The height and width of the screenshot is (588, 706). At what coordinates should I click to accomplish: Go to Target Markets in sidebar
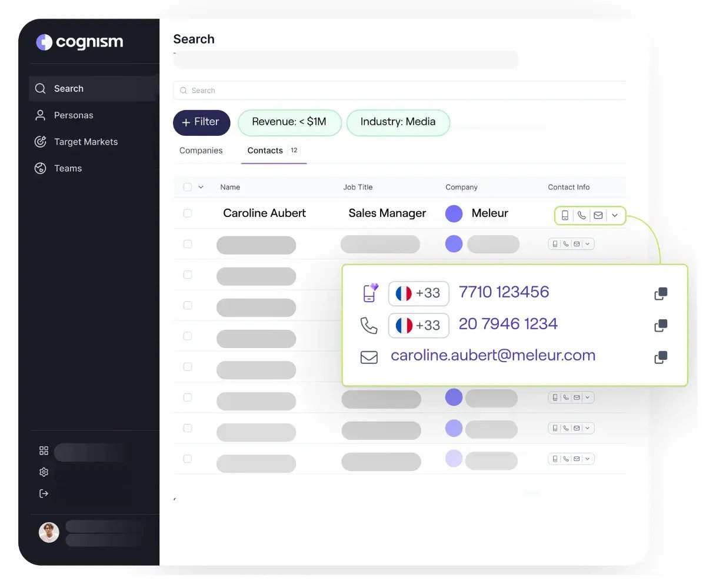click(86, 142)
